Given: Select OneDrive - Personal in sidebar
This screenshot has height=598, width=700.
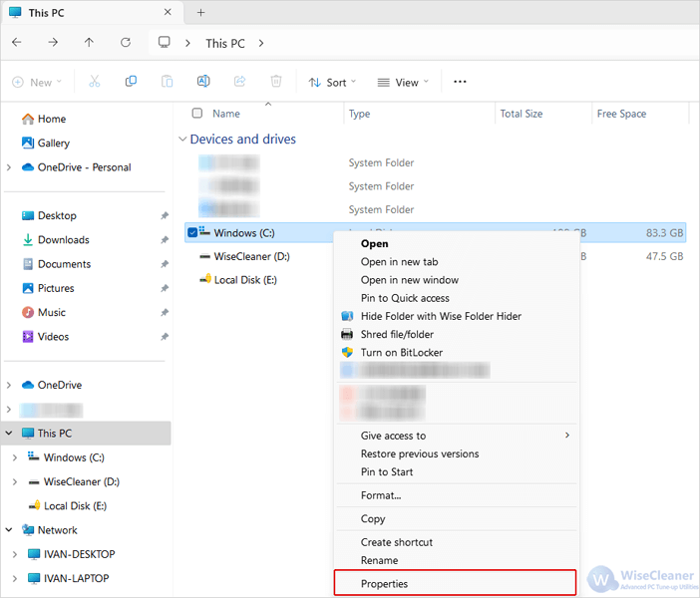Looking at the screenshot, I should (85, 167).
